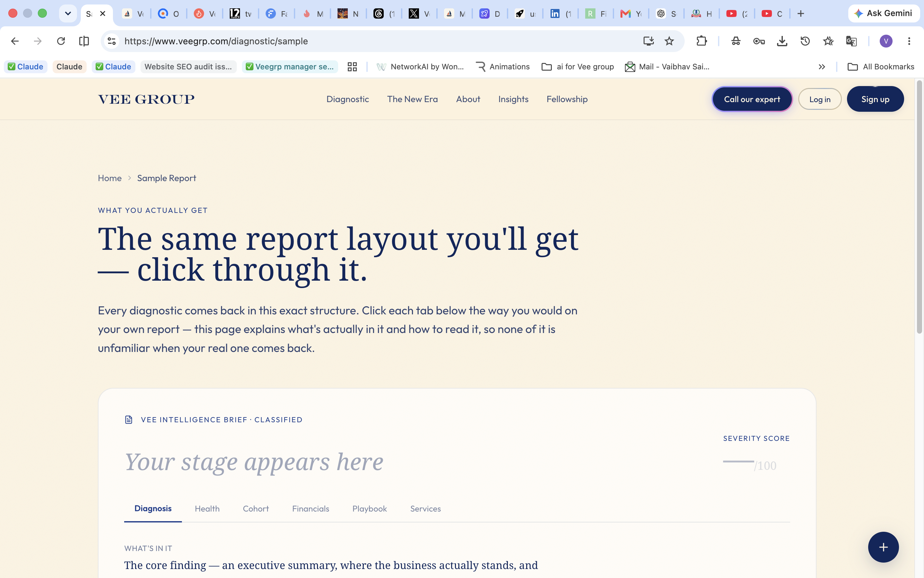Go back to the previous page

(14, 41)
